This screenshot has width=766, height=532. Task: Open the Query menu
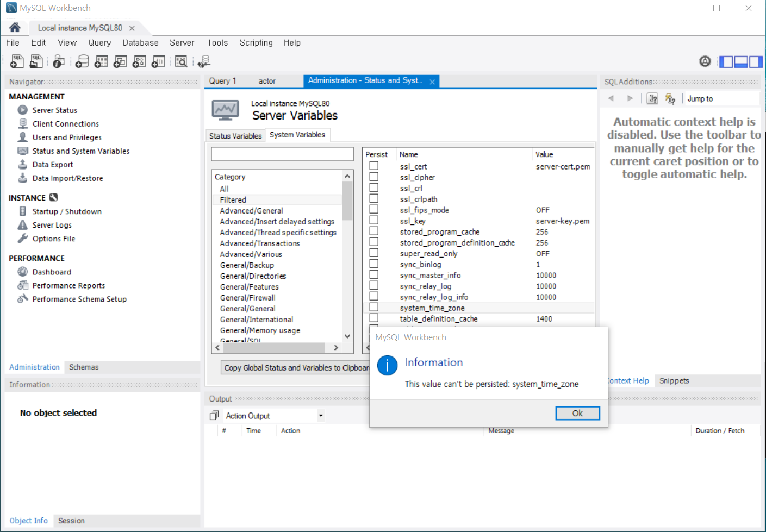pos(99,43)
